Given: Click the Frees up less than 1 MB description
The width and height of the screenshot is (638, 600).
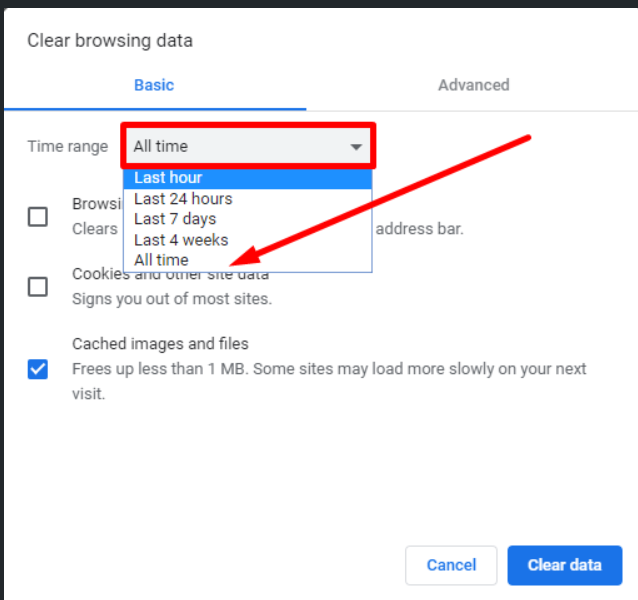Looking at the screenshot, I should (330, 369).
